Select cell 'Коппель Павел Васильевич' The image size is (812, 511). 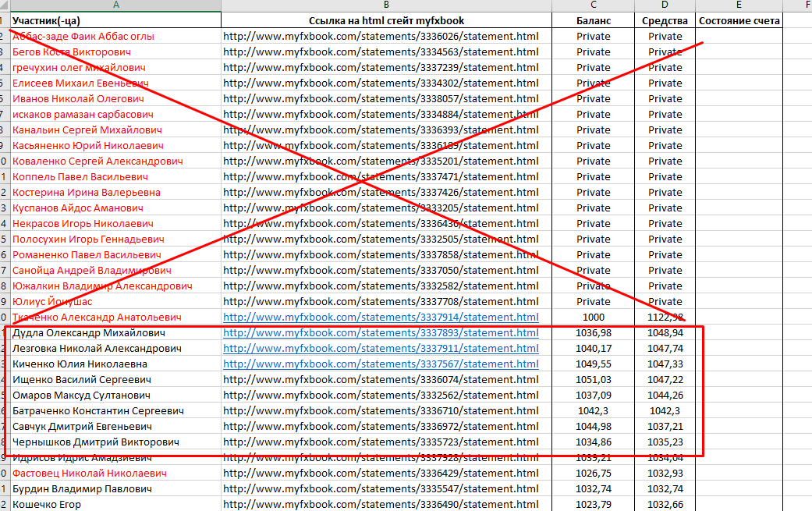tap(115, 176)
